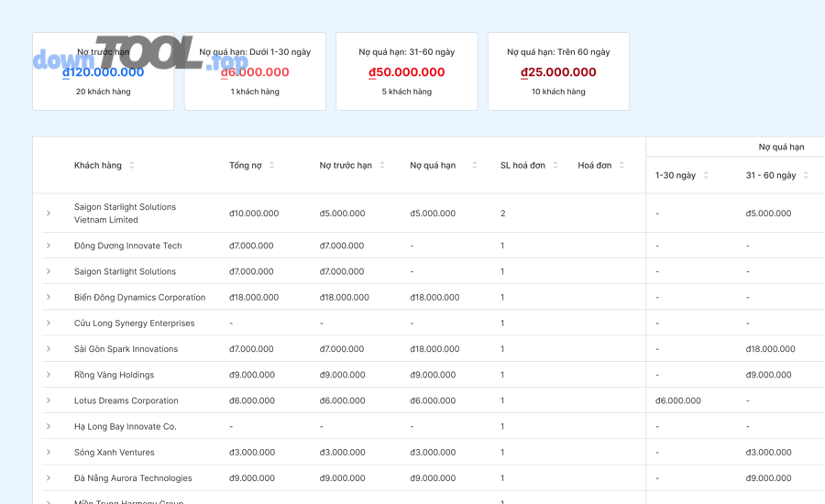Expand Saigon Starlight Solutions Vietnam Limited row
825x504 pixels.
point(49,214)
